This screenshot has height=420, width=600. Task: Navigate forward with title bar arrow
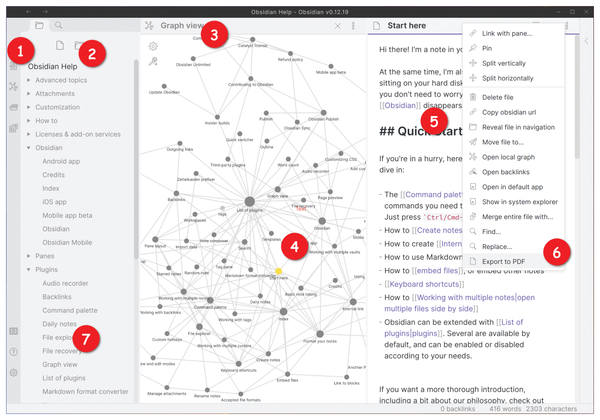click(x=45, y=12)
